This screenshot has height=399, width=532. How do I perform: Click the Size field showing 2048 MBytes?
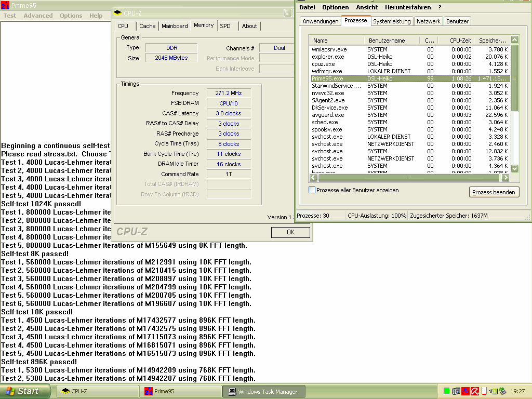[171, 58]
